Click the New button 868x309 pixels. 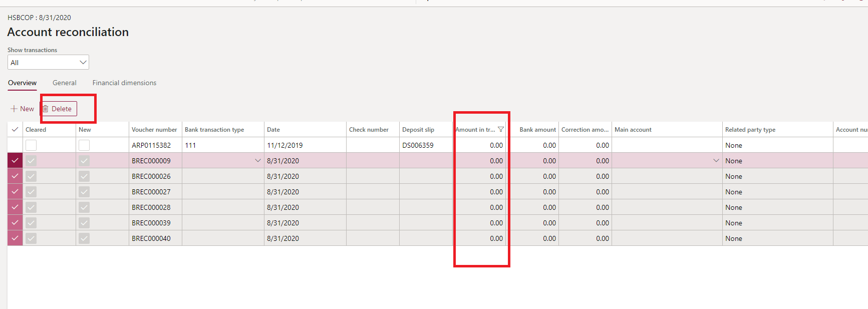coord(23,109)
